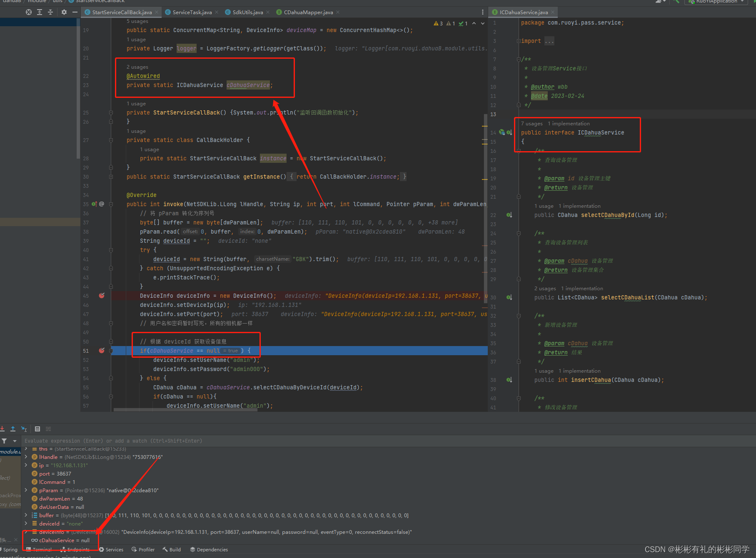
Task: Click the Collapse All icon in project panel
Action: (50, 12)
